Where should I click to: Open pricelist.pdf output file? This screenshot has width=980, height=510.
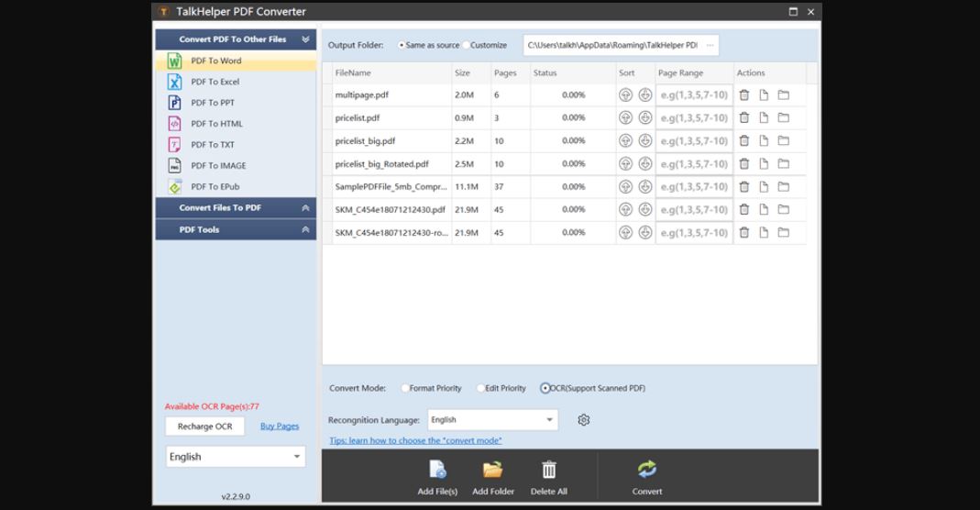(x=764, y=117)
